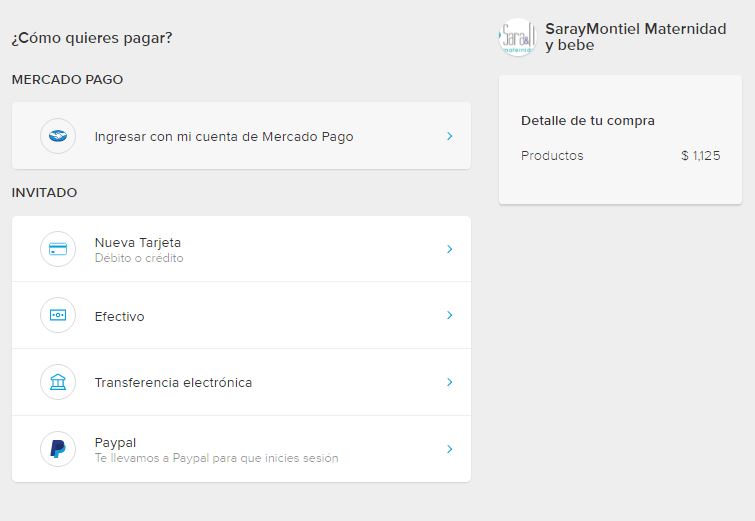Click the Paypal session redirect description
The image size is (755, 521).
(x=216, y=458)
